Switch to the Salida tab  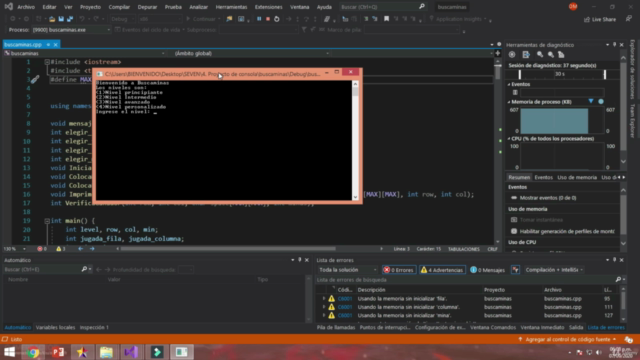(x=576, y=327)
